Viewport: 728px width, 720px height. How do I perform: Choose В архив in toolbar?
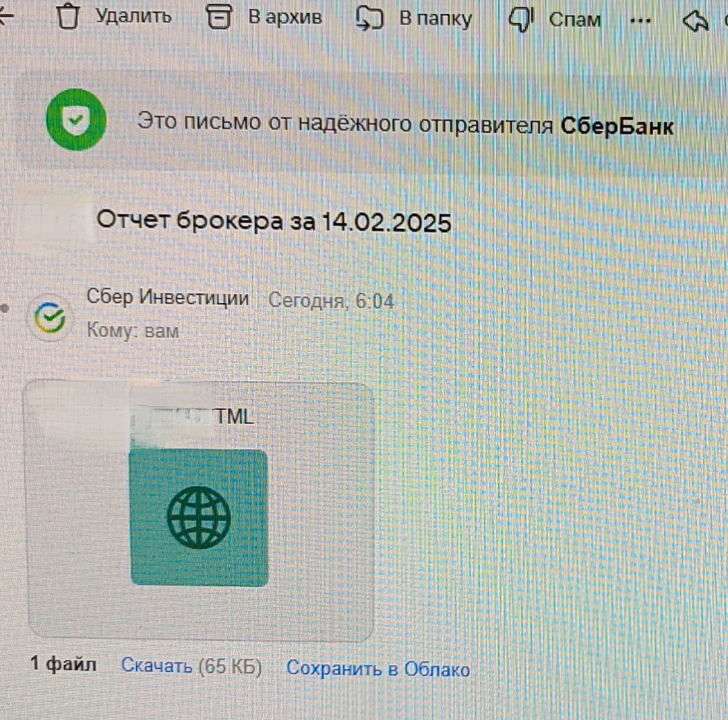(285, 17)
